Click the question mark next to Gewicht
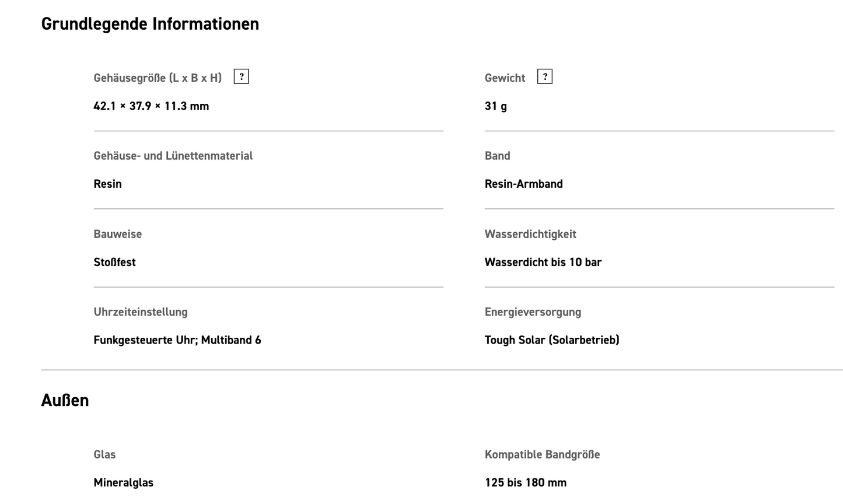The height and width of the screenshot is (504, 843). [544, 77]
